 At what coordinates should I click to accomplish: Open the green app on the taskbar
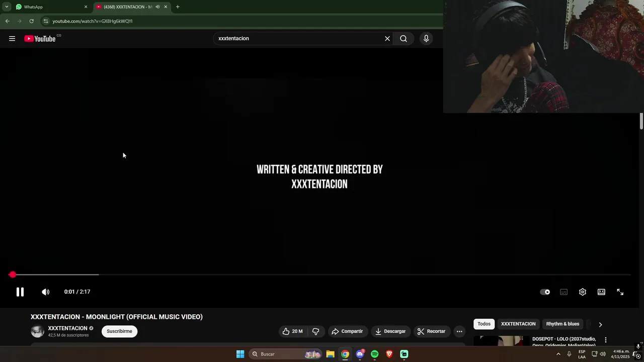coord(404,354)
